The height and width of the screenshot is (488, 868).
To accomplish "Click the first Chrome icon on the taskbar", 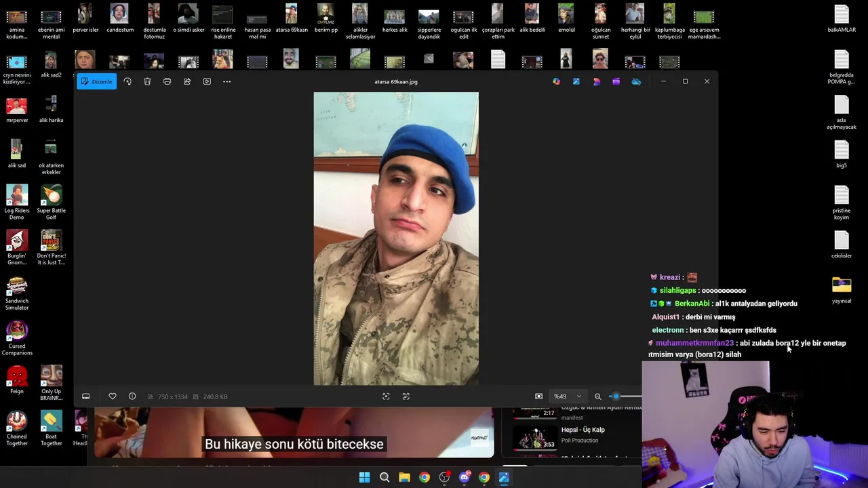I will pos(424,477).
